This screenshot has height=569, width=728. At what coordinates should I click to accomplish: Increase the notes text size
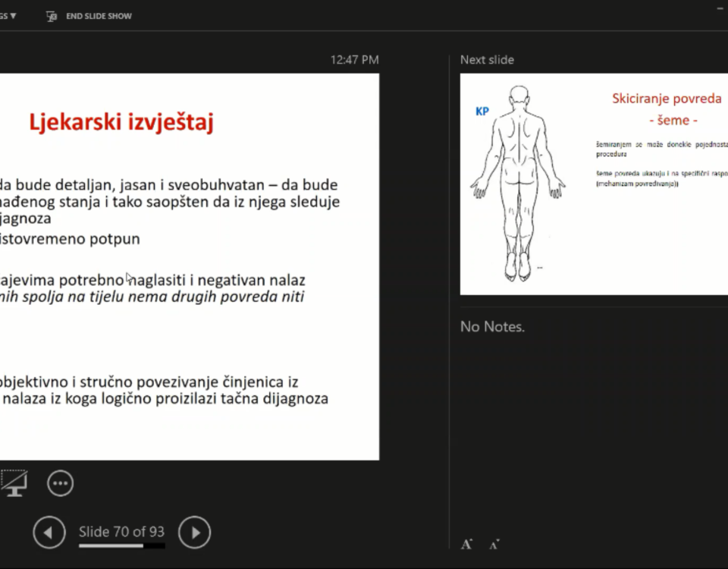[466, 544]
